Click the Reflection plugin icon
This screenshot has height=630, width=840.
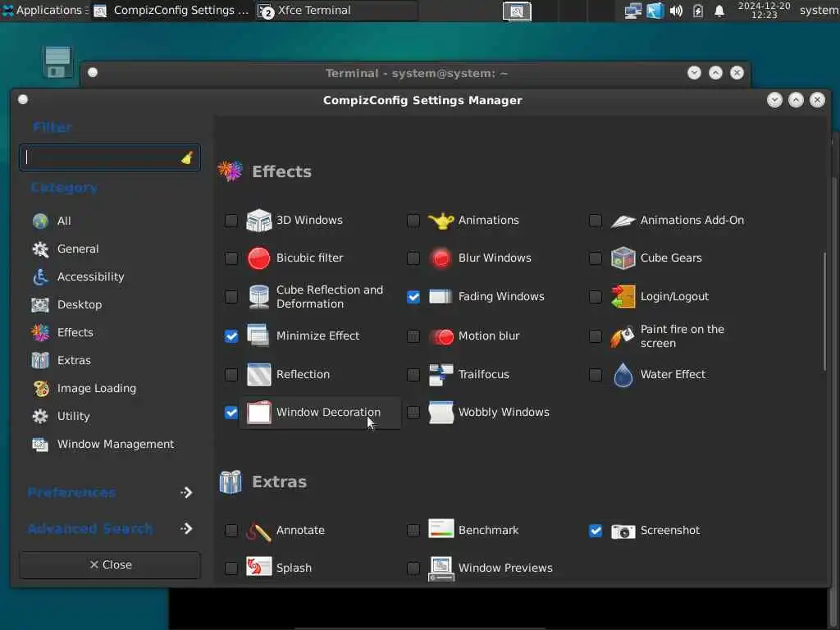pyautogui.click(x=258, y=374)
